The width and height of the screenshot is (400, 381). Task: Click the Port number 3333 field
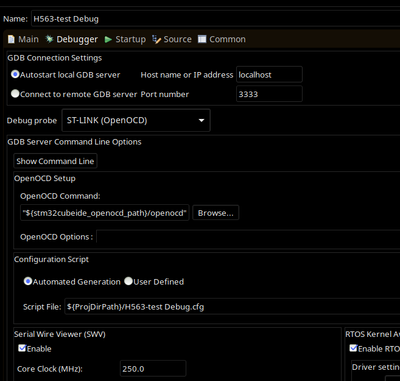pos(269,94)
